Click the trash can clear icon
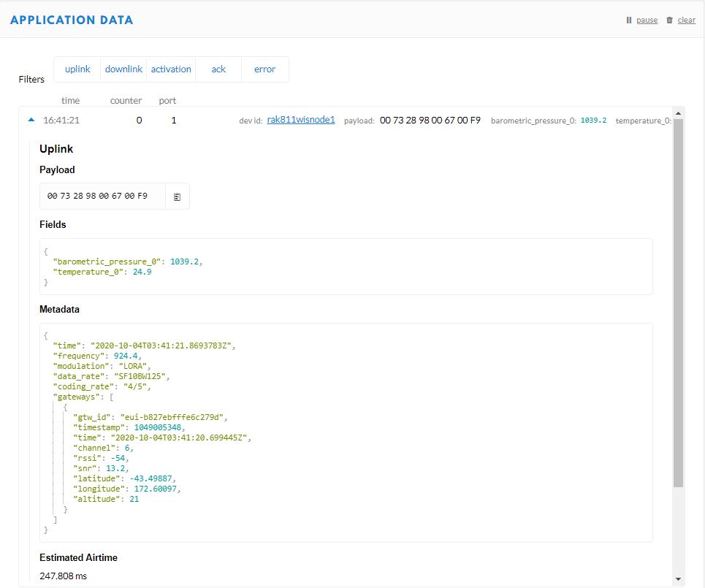This screenshot has height=588, width=705. click(669, 20)
